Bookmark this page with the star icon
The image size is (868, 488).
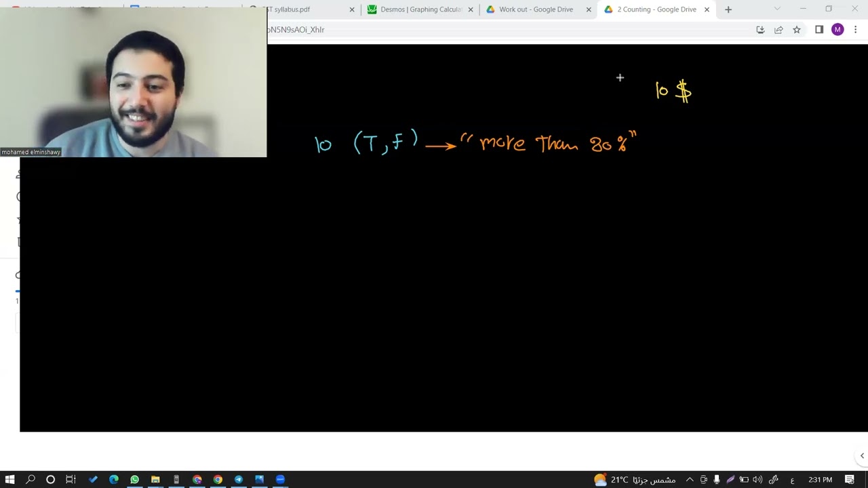797,30
